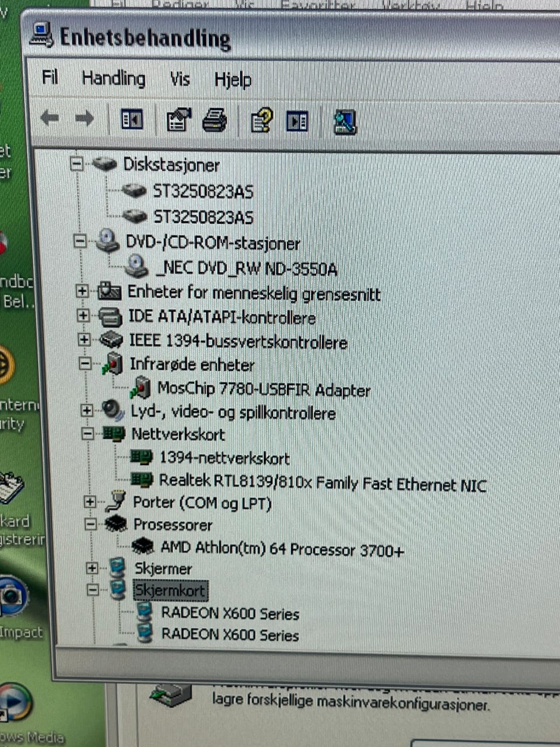Screen dimensions: 560x747
Task: Select second ST3250823AS disk drive
Action: click(x=204, y=217)
